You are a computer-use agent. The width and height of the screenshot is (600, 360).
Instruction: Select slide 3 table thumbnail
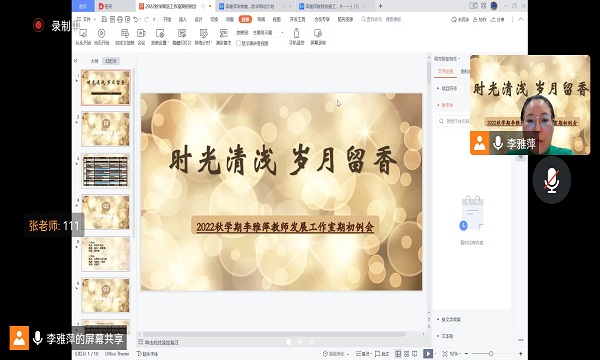[x=106, y=171]
